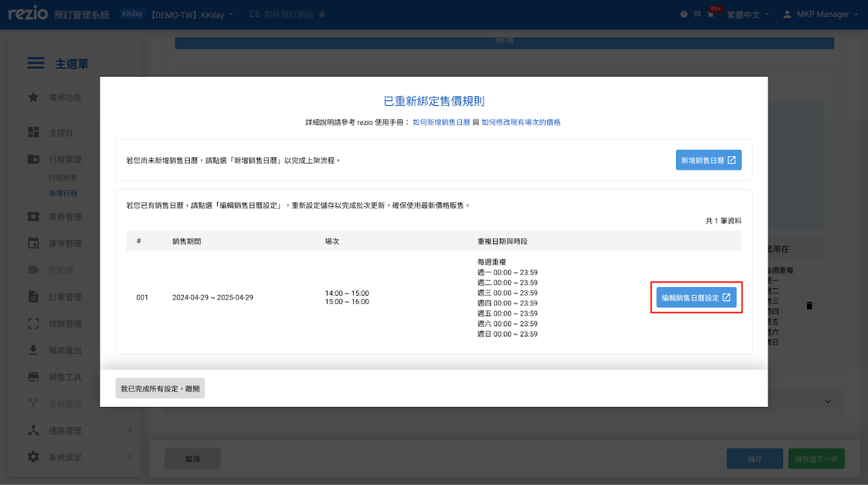Click the 新增 bar behind dialog
The width and height of the screenshot is (868, 485).
pos(505,41)
